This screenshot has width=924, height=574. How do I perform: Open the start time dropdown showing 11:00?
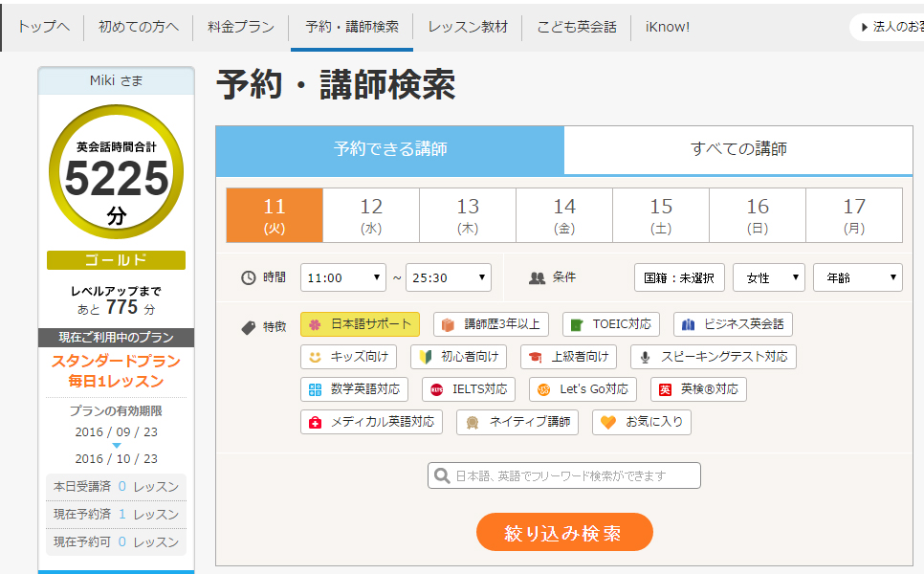coord(343,277)
